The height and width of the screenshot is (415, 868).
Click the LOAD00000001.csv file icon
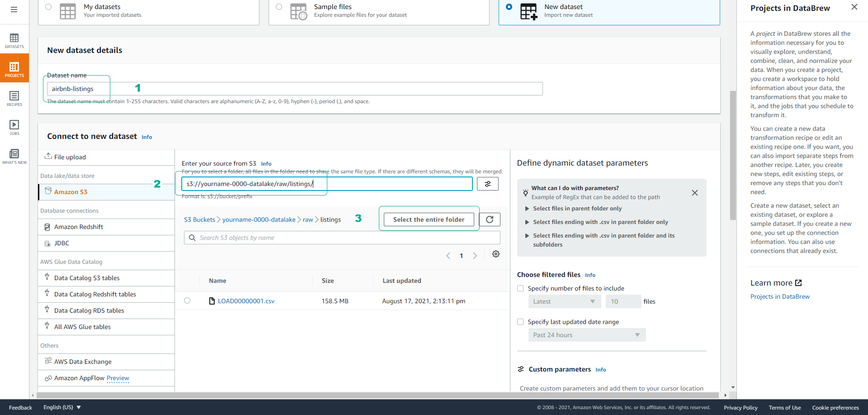point(212,301)
